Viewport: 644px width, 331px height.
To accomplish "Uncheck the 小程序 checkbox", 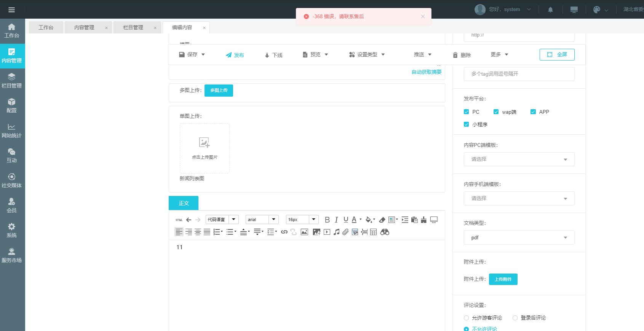I will click(x=467, y=124).
